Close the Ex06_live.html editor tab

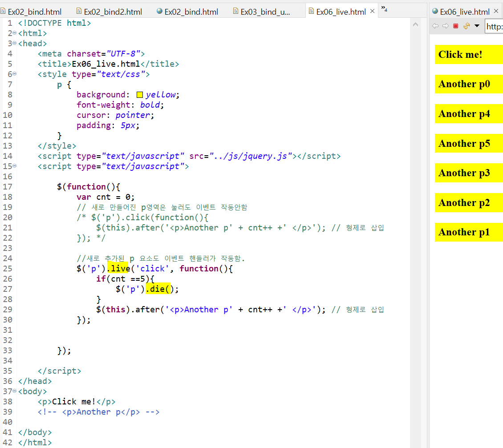coord(373,11)
